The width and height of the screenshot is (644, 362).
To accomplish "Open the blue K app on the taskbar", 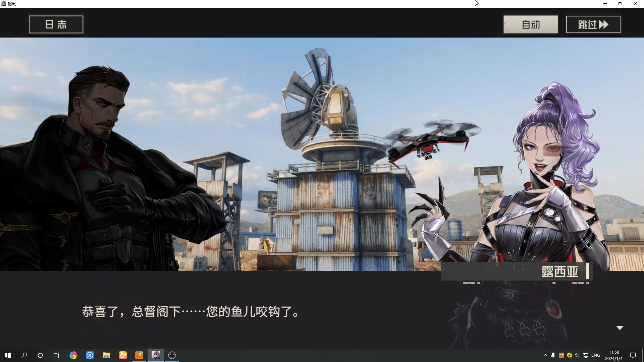I will coord(90,355).
